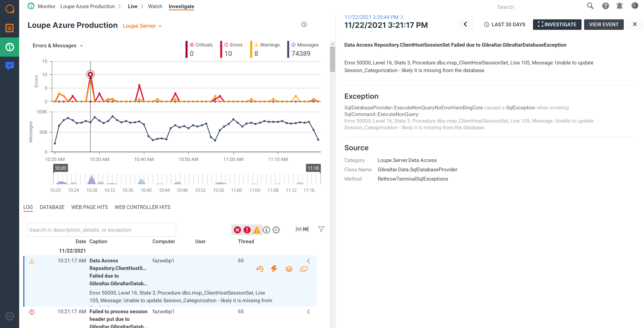Switch to WEB CONTROLLER HITS tab
Viewport: 644px width, 328px height.
(x=143, y=207)
